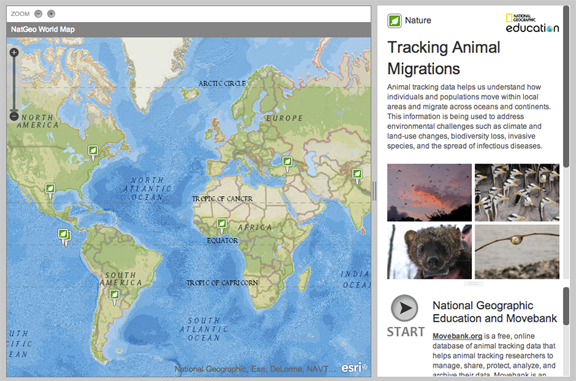576x381 pixels.
Task: Open the Movebank.org link
Action: pyautogui.click(x=457, y=336)
